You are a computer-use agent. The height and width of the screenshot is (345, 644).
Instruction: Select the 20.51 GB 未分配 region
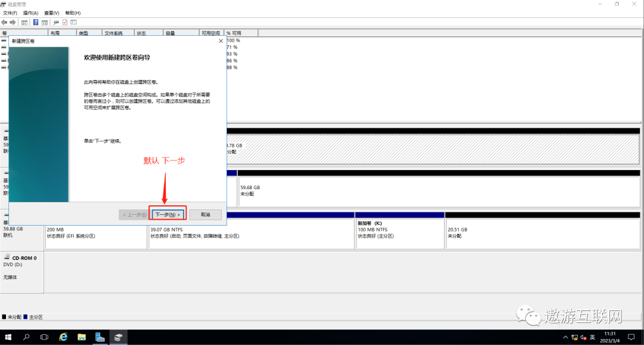[543, 233]
